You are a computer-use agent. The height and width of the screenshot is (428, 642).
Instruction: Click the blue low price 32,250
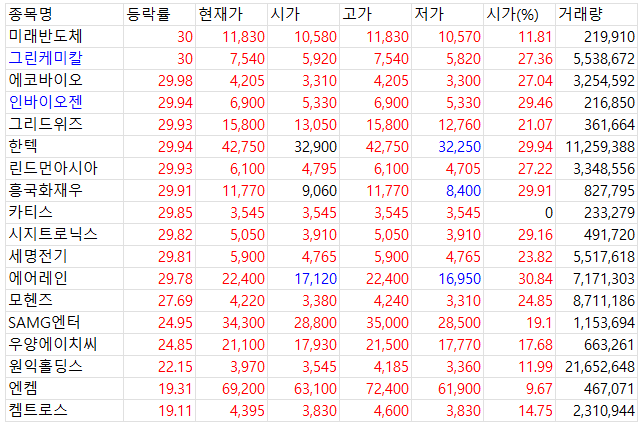tap(459, 147)
